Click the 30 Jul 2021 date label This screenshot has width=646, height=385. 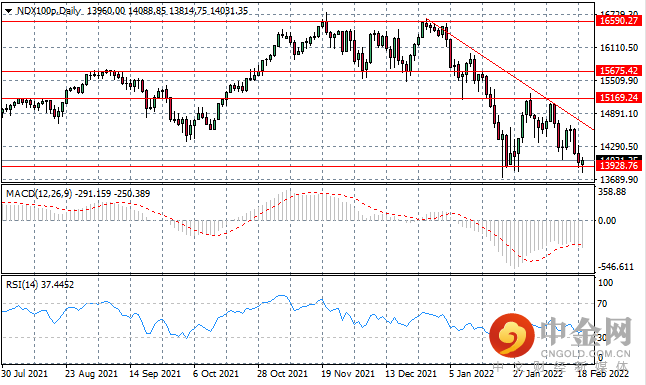[24, 373]
